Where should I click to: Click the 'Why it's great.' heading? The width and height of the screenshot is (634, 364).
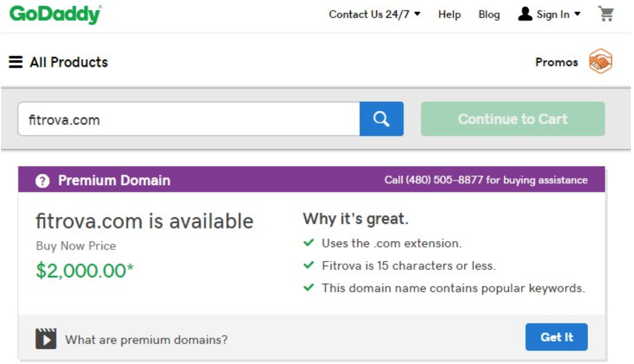coord(356,219)
